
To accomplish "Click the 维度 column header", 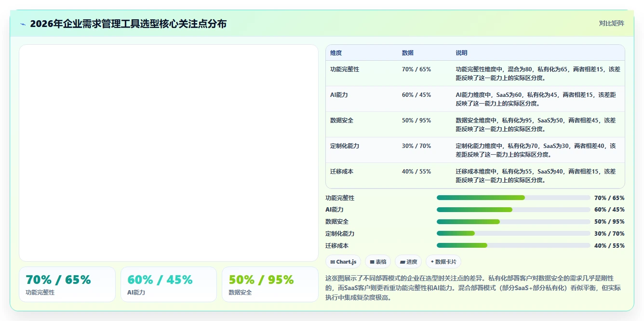I will (x=336, y=53).
